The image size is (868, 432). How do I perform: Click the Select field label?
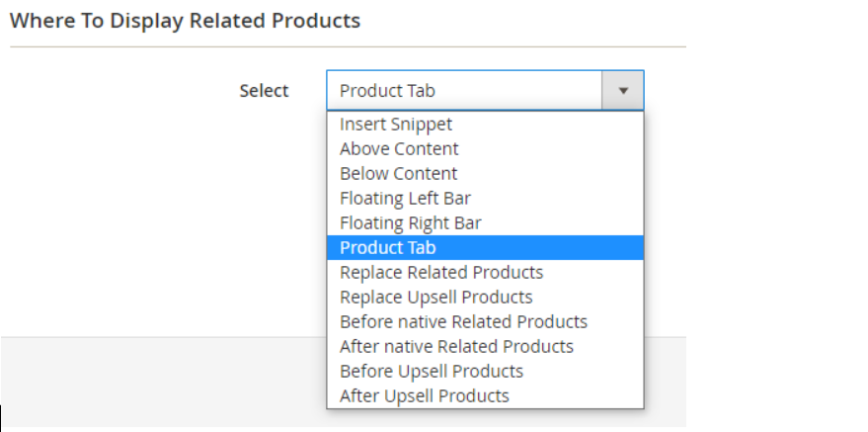(x=264, y=91)
